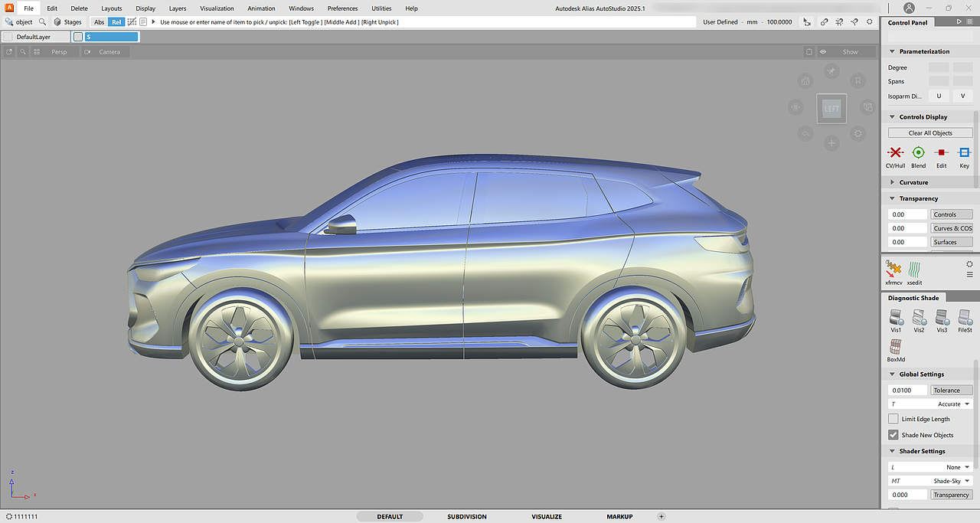The height and width of the screenshot is (523, 980).
Task: Open the L None light dropdown
Action: click(x=930, y=467)
